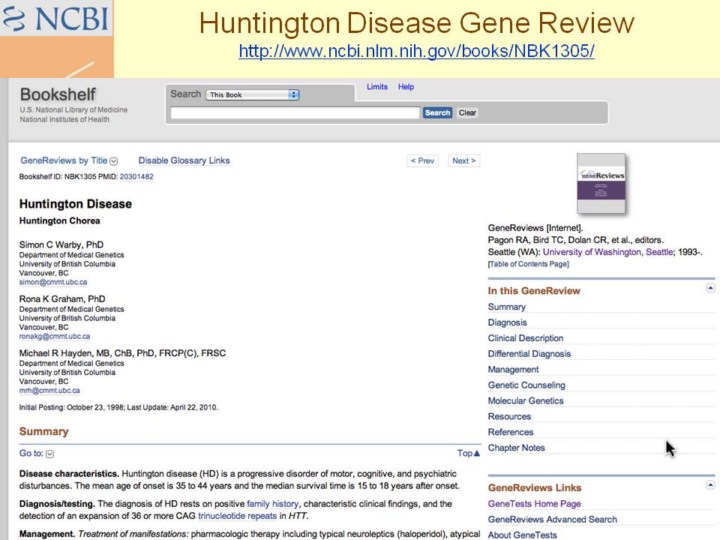Click the GeneReviews book cover thumbnail

(x=601, y=183)
